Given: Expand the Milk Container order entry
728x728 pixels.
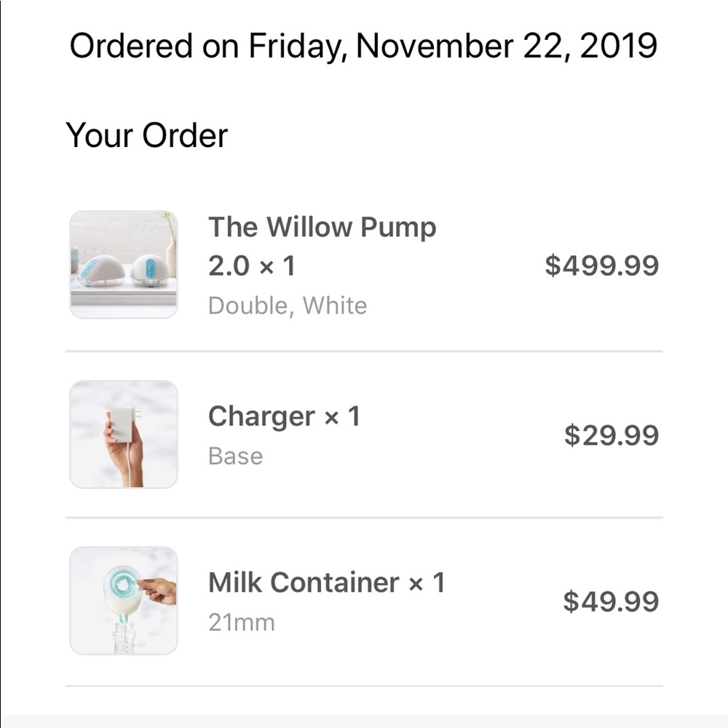Looking at the screenshot, I should [x=364, y=600].
